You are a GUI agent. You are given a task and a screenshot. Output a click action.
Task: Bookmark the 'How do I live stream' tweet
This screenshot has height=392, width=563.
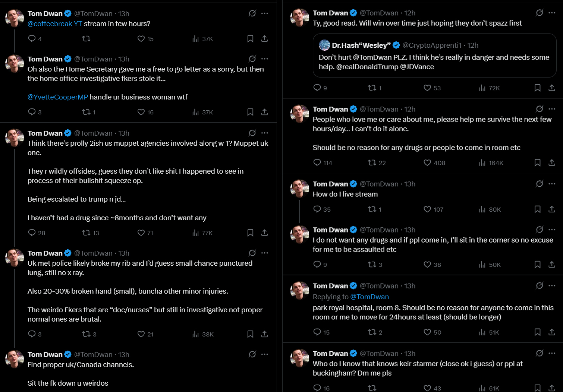537,209
